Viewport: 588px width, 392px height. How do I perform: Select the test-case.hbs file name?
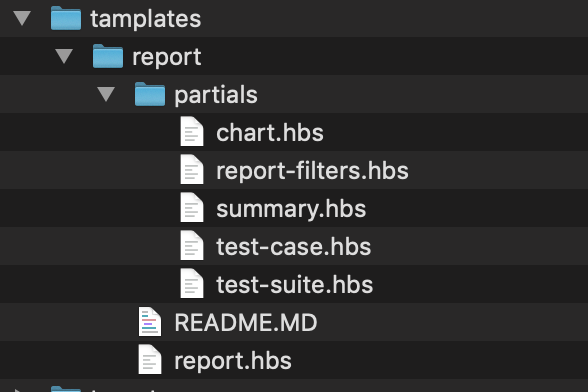pos(294,247)
